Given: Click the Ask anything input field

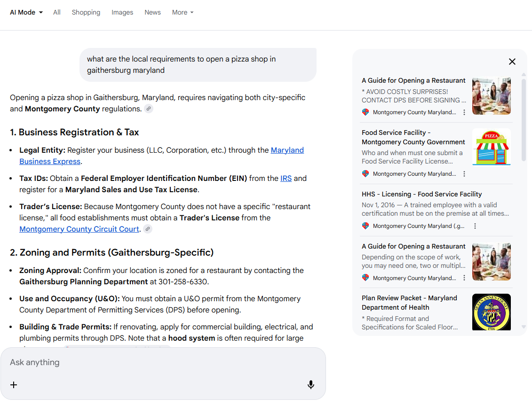Looking at the screenshot, I should pyautogui.click(x=160, y=362).
